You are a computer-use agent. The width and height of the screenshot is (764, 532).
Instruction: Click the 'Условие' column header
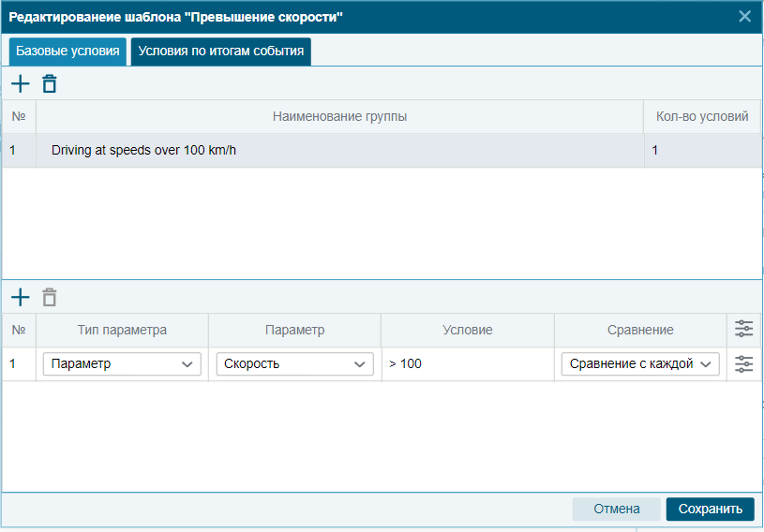(467, 330)
